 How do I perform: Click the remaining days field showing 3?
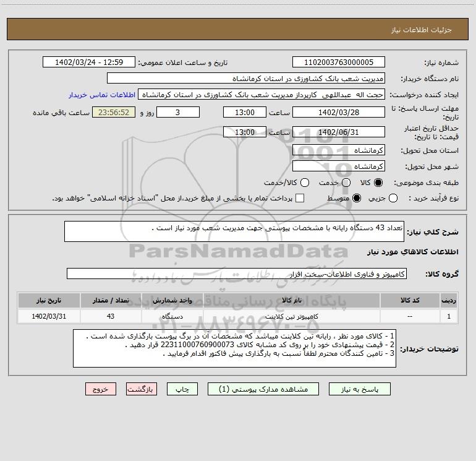[178, 112]
